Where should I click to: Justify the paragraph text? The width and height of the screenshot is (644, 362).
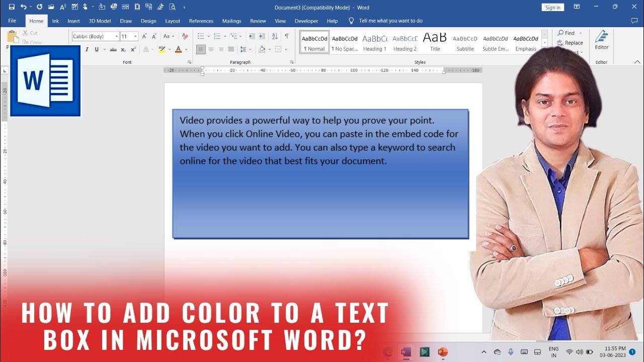(231, 49)
